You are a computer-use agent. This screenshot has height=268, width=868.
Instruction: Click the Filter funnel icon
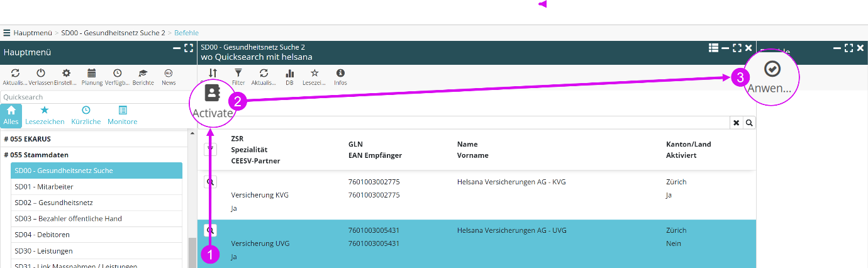click(238, 74)
